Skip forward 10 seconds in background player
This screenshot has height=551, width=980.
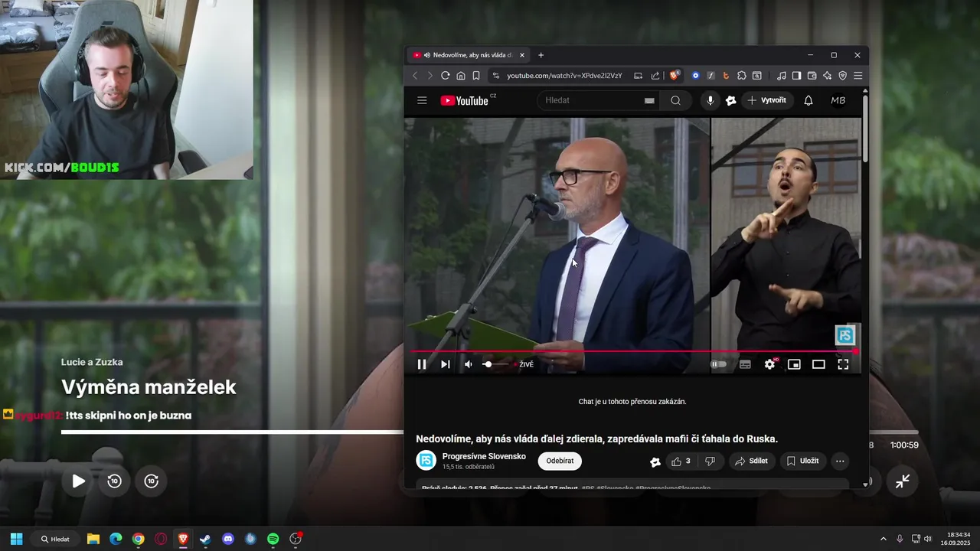point(152,481)
